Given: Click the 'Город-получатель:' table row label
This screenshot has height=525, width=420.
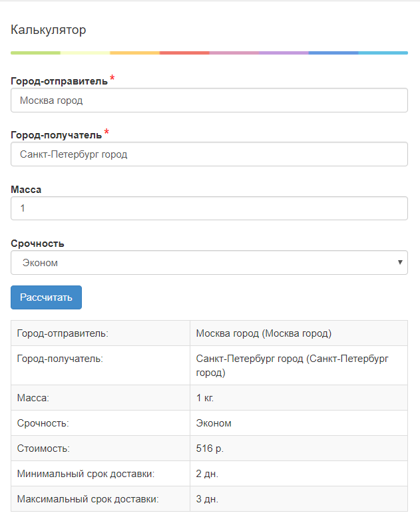Looking at the screenshot, I should point(60,359).
